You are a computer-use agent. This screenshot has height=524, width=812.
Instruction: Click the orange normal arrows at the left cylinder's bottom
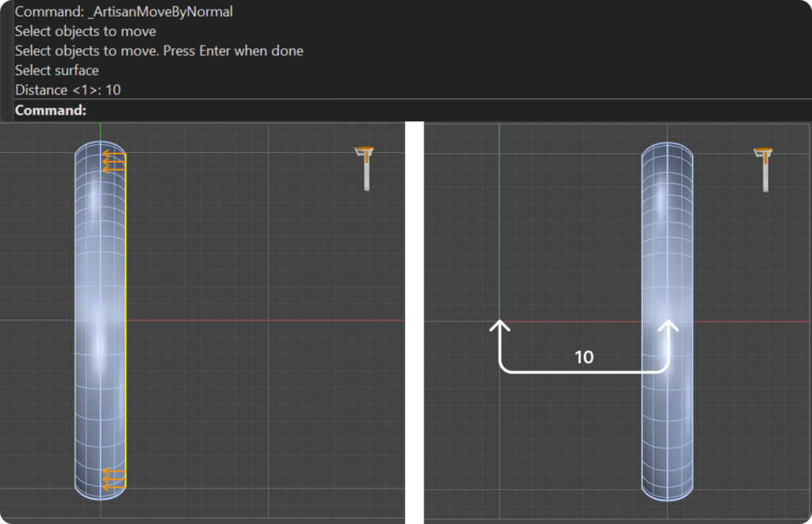coord(113,478)
